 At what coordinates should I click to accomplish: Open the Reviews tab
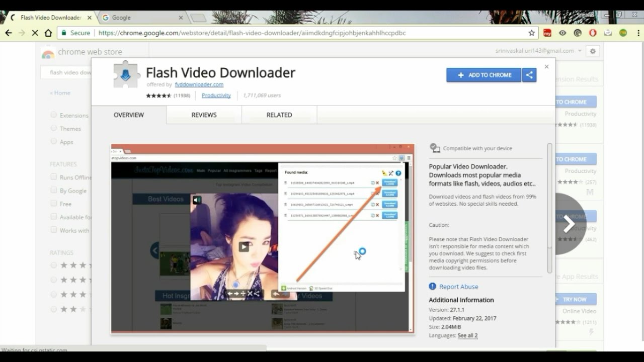tap(204, 115)
